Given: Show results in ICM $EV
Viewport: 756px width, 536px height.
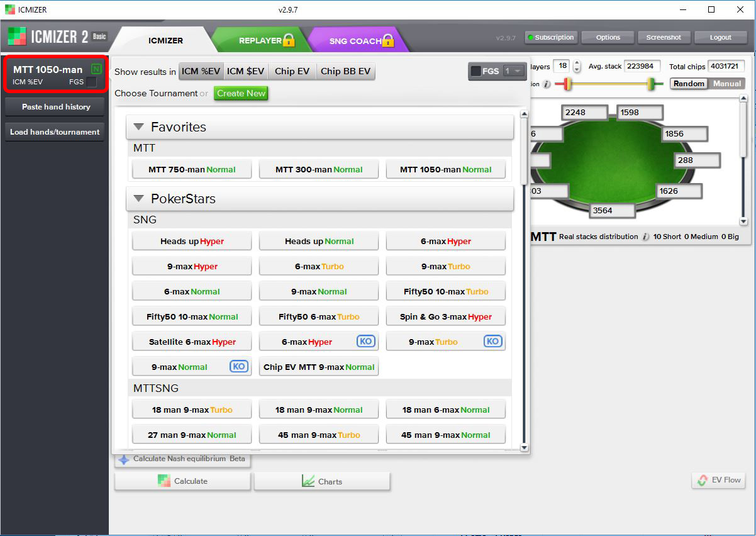Looking at the screenshot, I should (x=246, y=71).
